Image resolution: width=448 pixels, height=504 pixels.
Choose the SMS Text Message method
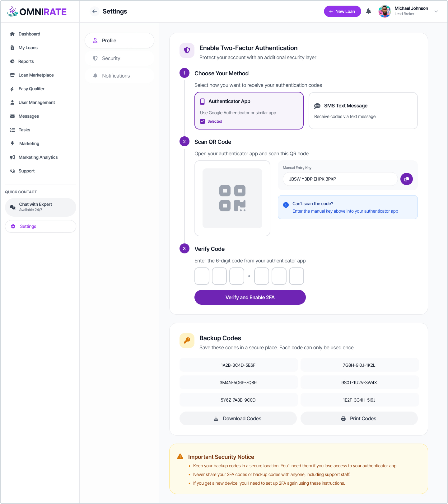(363, 111)
